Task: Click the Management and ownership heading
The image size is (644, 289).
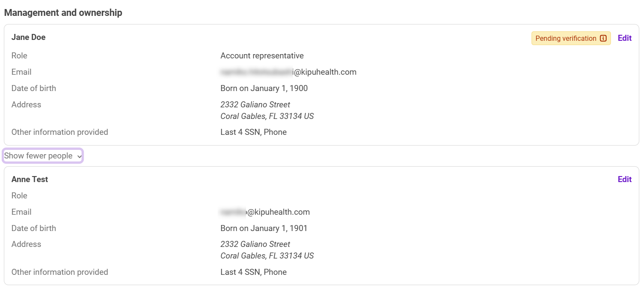Action: pos(63,13)
